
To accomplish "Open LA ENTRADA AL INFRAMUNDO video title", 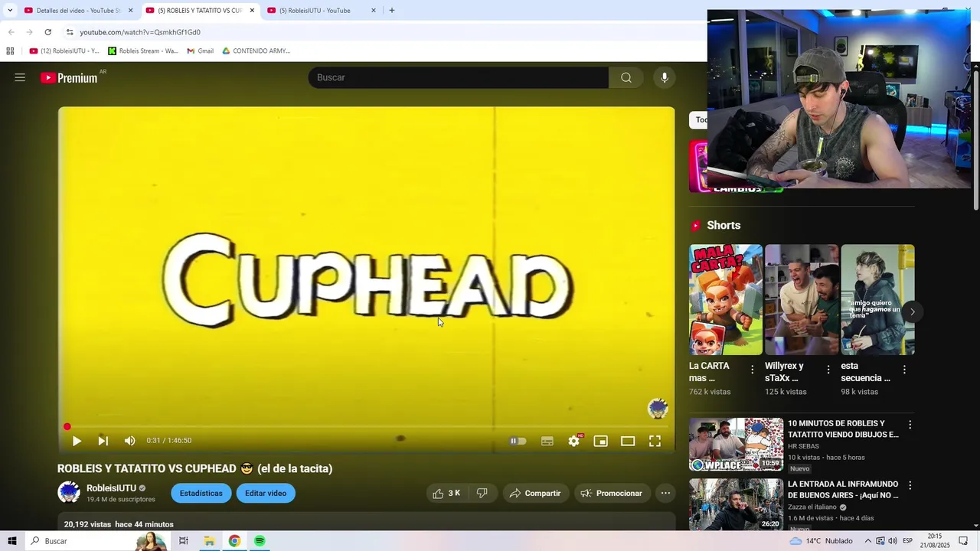I will tap(843, 490).
